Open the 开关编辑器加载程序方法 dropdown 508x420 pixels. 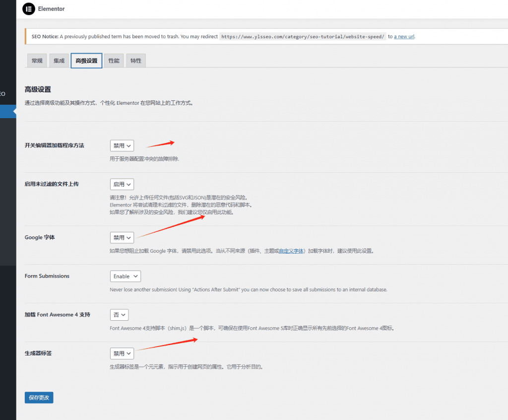coord(122,145)
